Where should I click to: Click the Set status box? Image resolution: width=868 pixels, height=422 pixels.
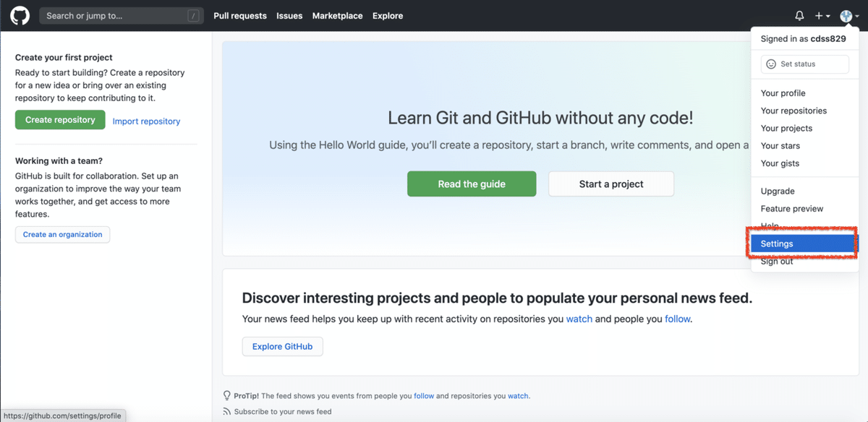pyautogui.click(x=804, y=64)
